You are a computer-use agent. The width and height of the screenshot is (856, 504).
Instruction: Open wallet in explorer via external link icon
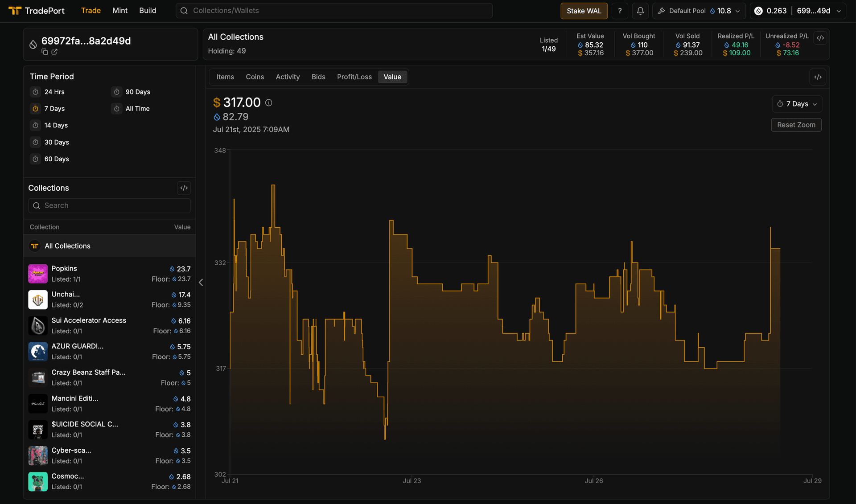[54, 52]
